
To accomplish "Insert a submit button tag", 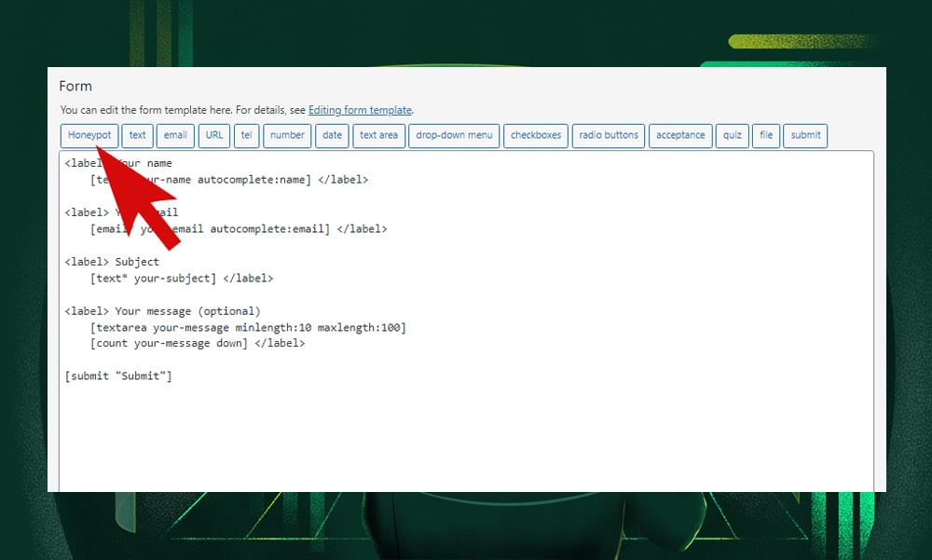I will coord(804,135).
